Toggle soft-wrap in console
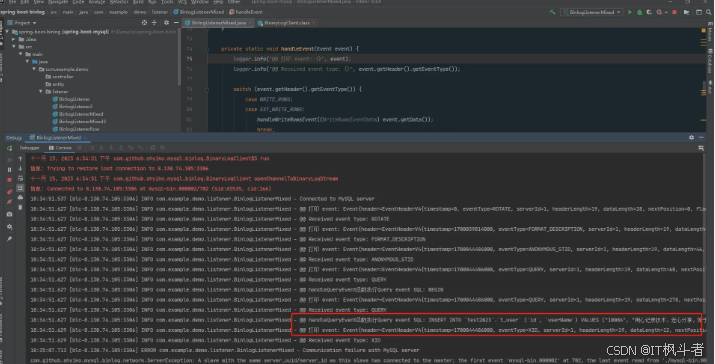This screenshot has height=364, width=715. pyautogui.click(x=20, y=178)
